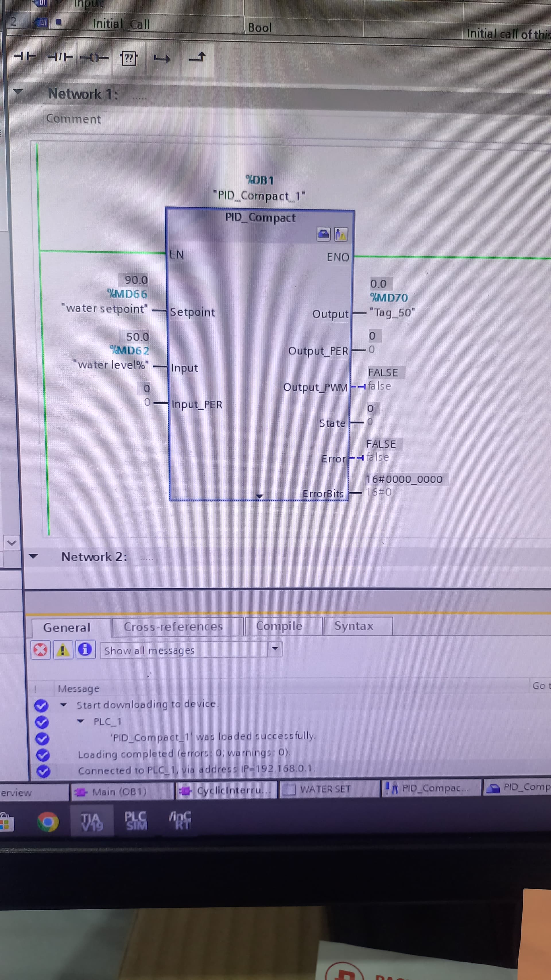Toggle the warning messages filter
The image size is (551, 980).
point(63,650)
